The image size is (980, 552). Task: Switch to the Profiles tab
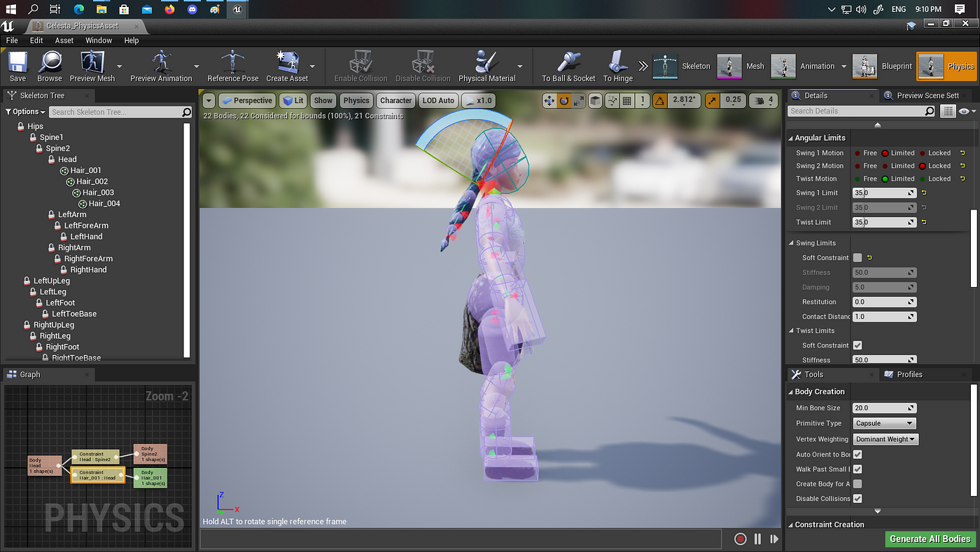coord(909,374)
